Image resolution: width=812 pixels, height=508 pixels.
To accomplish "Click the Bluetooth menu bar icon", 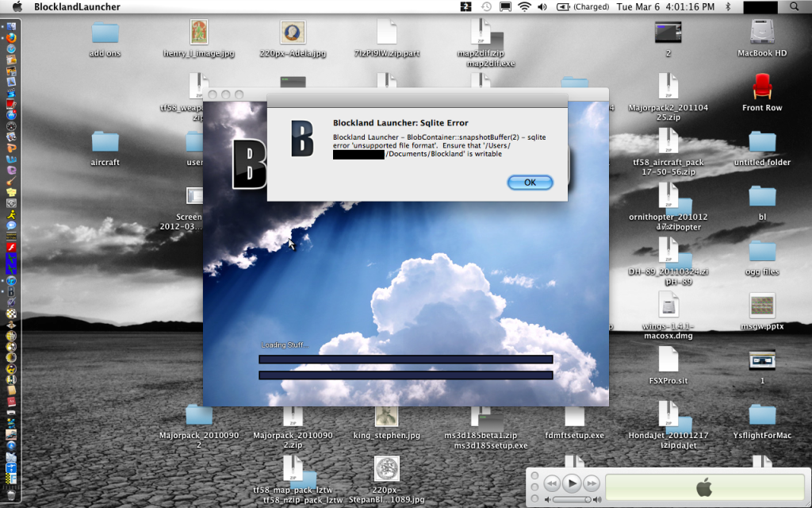I will click(x=728, y=7).
